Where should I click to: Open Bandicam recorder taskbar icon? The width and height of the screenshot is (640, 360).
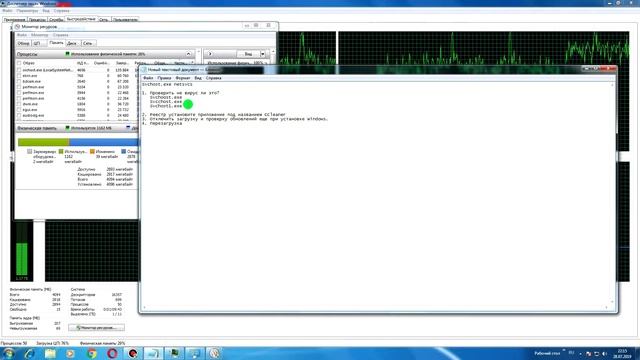(x=133, y=353)
